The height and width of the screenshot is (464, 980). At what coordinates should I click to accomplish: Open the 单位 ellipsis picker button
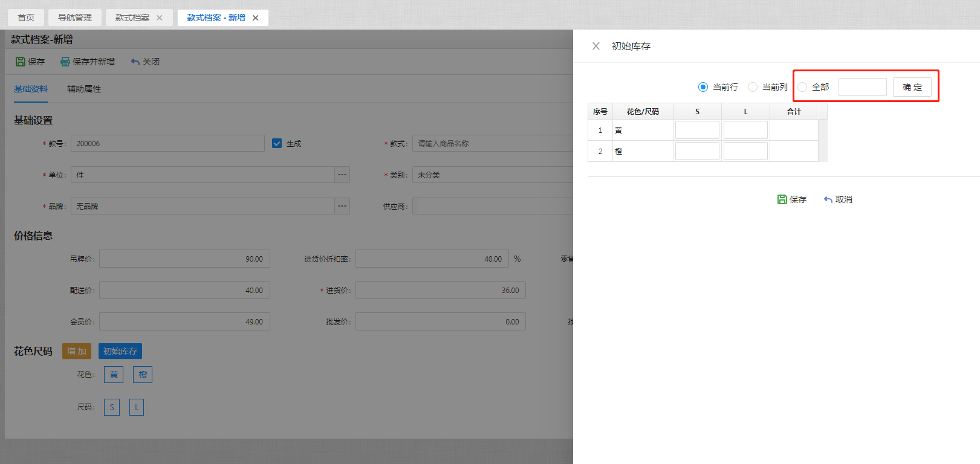tap(342, 175)
